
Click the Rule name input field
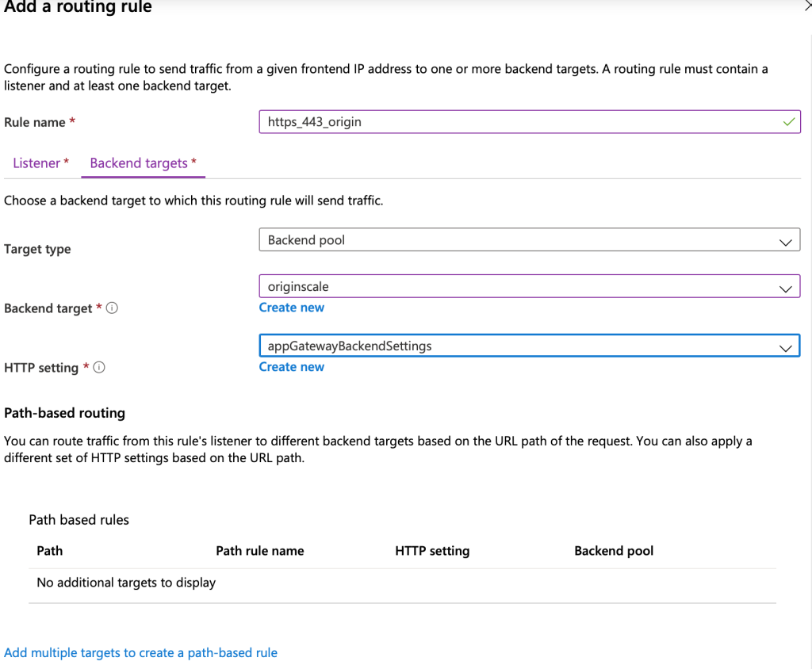tap(529, 122)
